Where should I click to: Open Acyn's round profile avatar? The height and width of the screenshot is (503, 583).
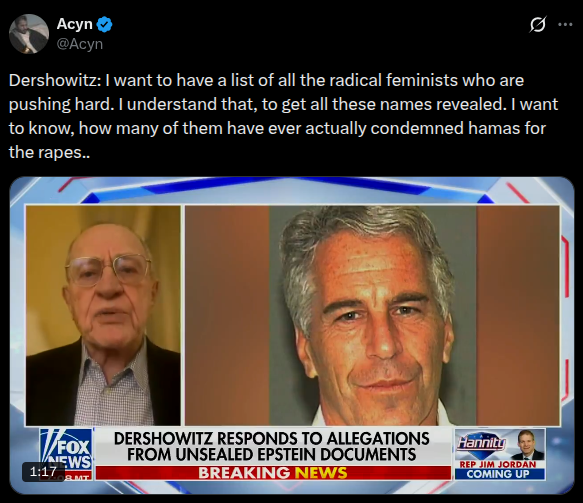(29, 34)
